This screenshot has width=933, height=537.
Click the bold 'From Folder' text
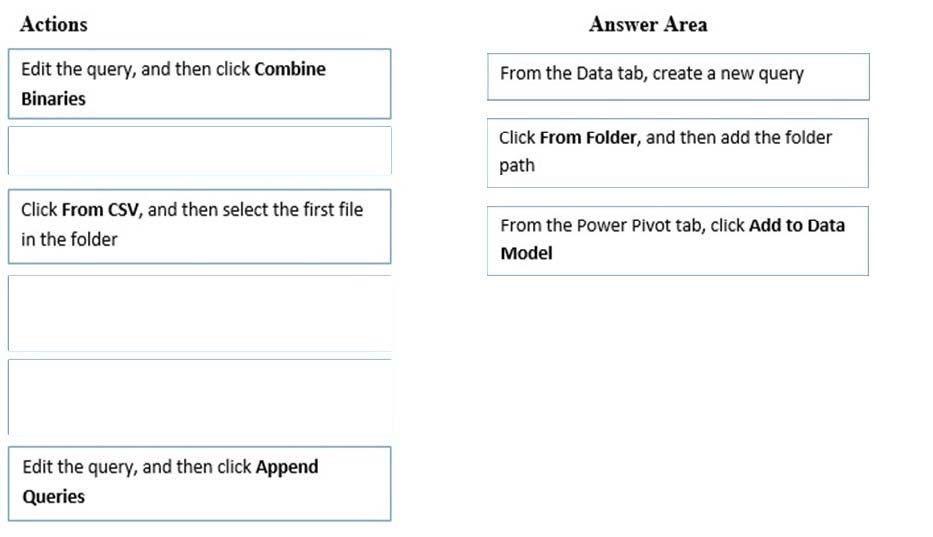click(588, 138)
